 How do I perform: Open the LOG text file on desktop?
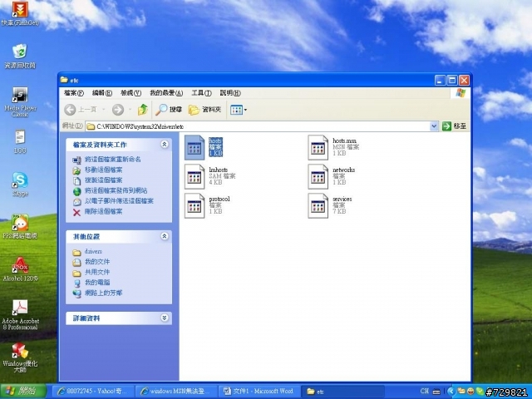[x=20, y=141]
